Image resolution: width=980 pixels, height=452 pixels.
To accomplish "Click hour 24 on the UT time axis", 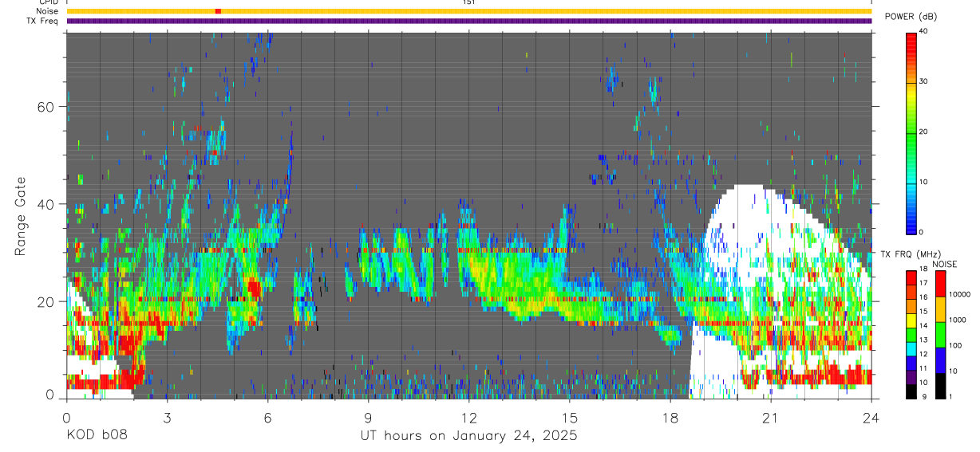I will pos(871,417).
